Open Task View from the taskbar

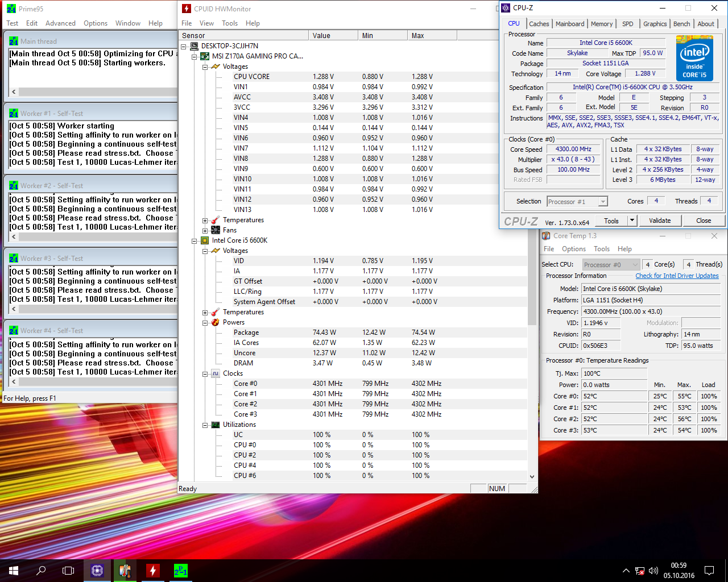68,571
